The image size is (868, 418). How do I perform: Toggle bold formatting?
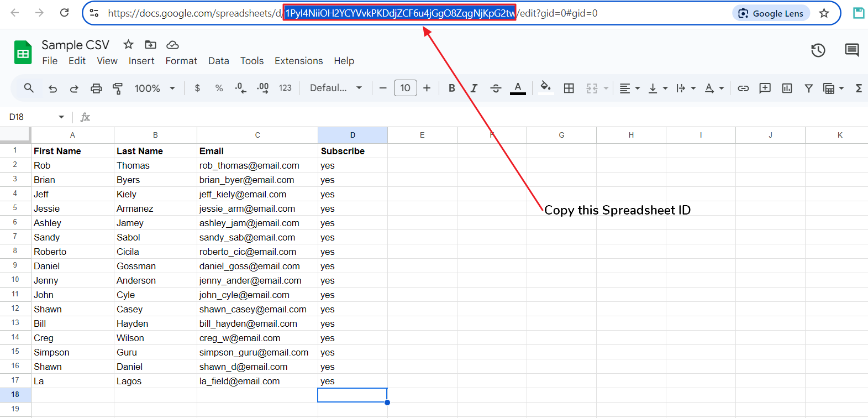click(452, 88)
